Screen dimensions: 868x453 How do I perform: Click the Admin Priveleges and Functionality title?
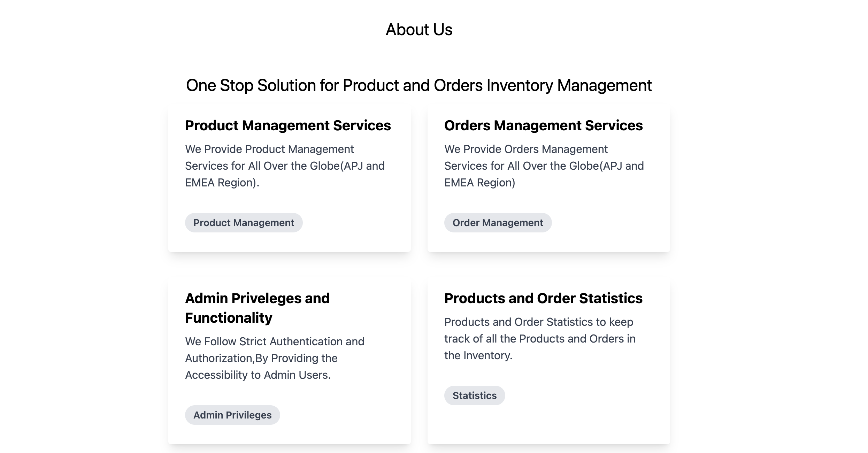pyautogui.click(x=258, y=308)
